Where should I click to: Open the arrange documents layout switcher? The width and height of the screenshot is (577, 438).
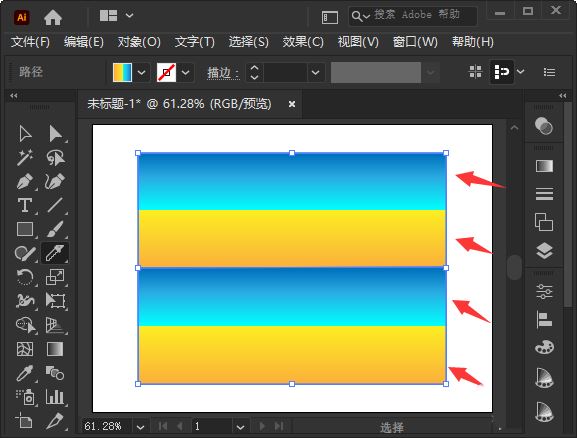[116, 16]
